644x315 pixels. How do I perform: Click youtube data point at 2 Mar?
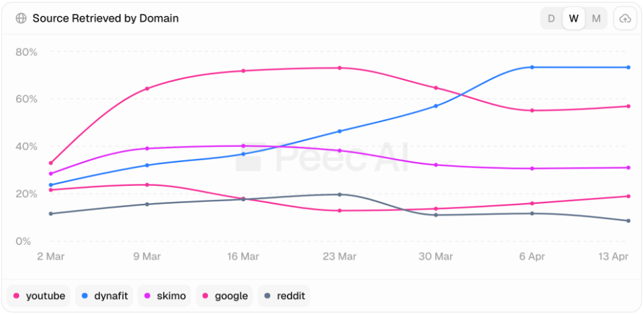click(51, 163)
